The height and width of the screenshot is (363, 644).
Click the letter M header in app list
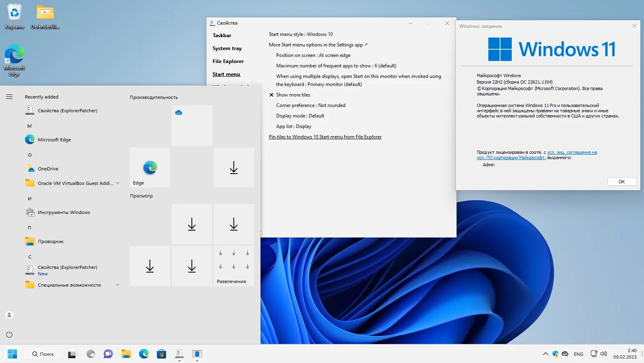29,126
